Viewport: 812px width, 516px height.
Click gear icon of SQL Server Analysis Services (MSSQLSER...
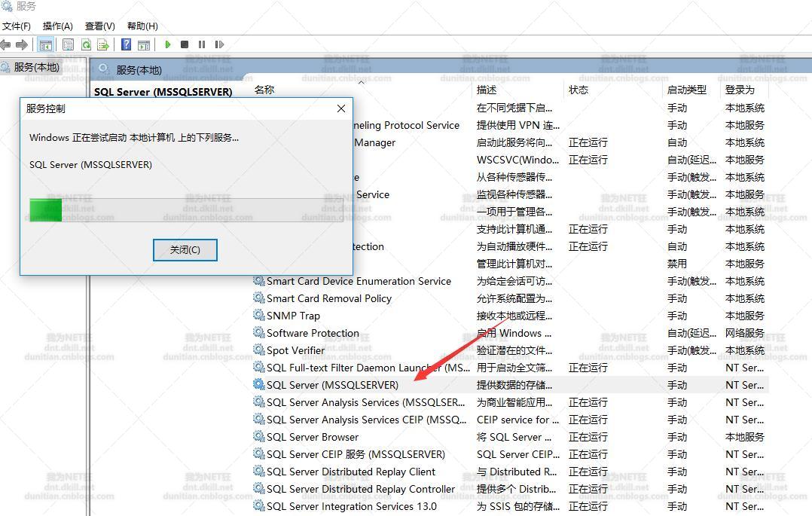(258, 402)
